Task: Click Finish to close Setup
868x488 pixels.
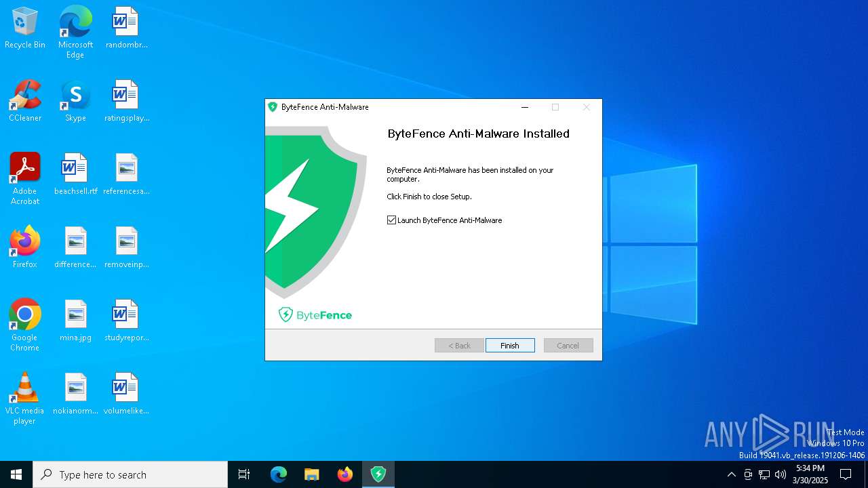Action: 510,346
